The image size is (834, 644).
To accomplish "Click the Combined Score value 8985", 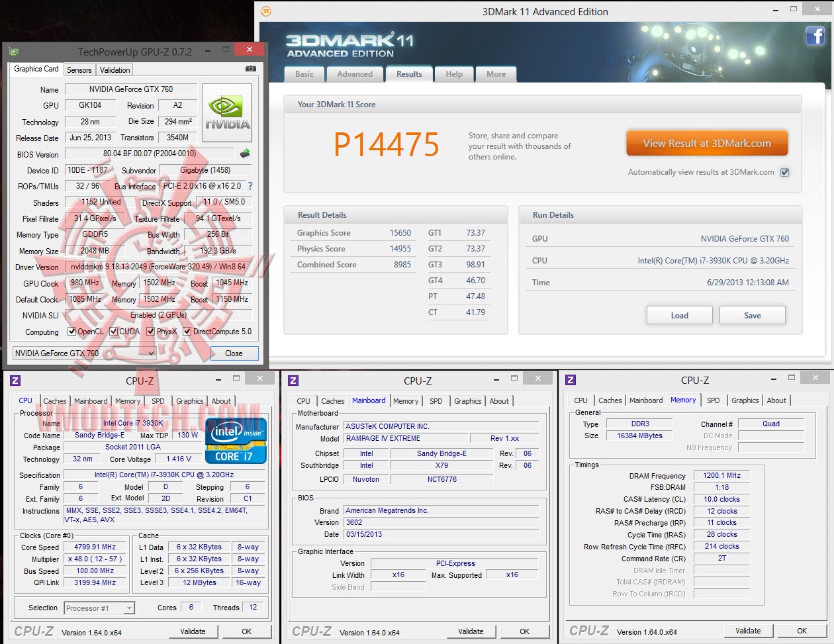I will pos(402,265).
